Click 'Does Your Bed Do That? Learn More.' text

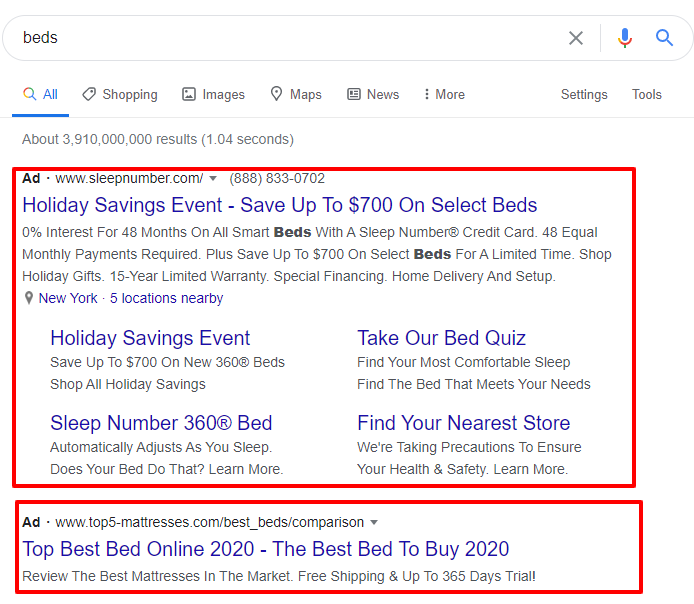[x=167, y=469]
